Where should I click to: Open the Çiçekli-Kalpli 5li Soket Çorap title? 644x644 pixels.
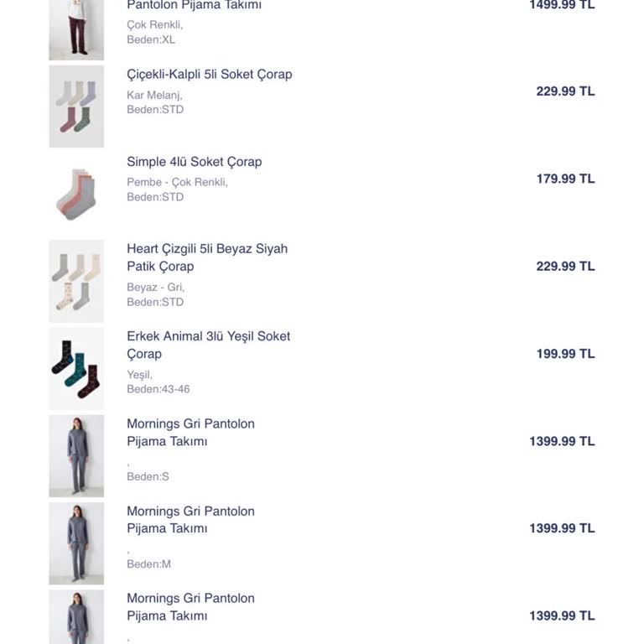pos(210,75)
